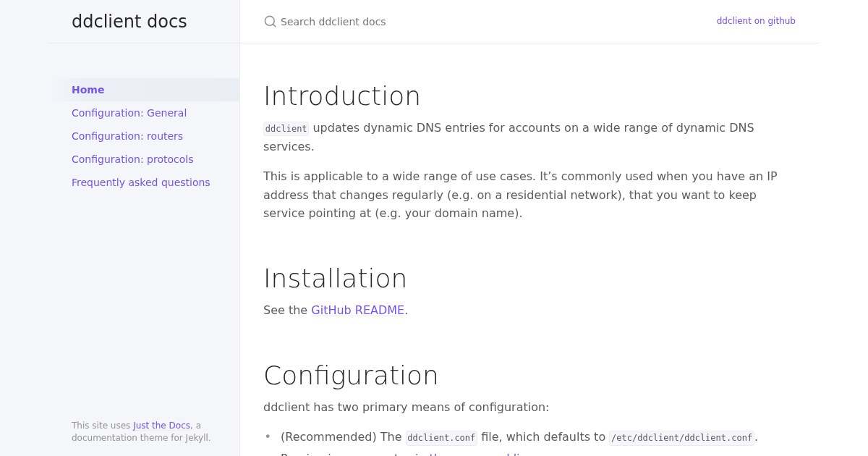Follow the GitHub README link
Viewport: 868px width, 456px height.
point(357,310)
